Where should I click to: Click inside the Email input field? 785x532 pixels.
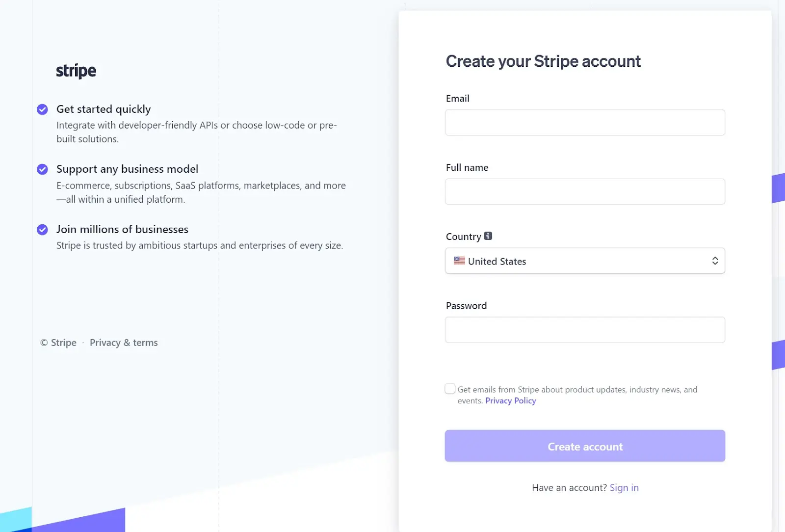(585, 122)
